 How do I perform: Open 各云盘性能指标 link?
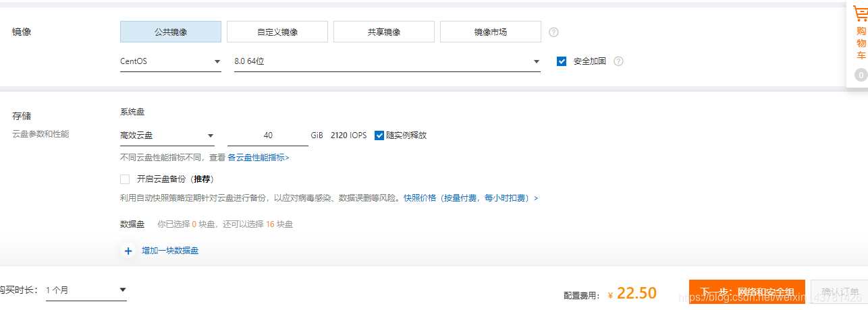(x=258, y=158)
